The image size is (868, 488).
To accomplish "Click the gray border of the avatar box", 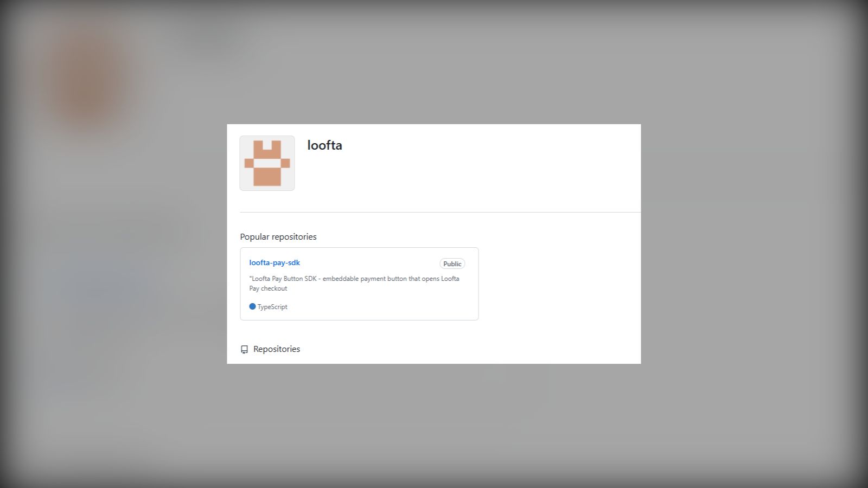I will point(240,163).
